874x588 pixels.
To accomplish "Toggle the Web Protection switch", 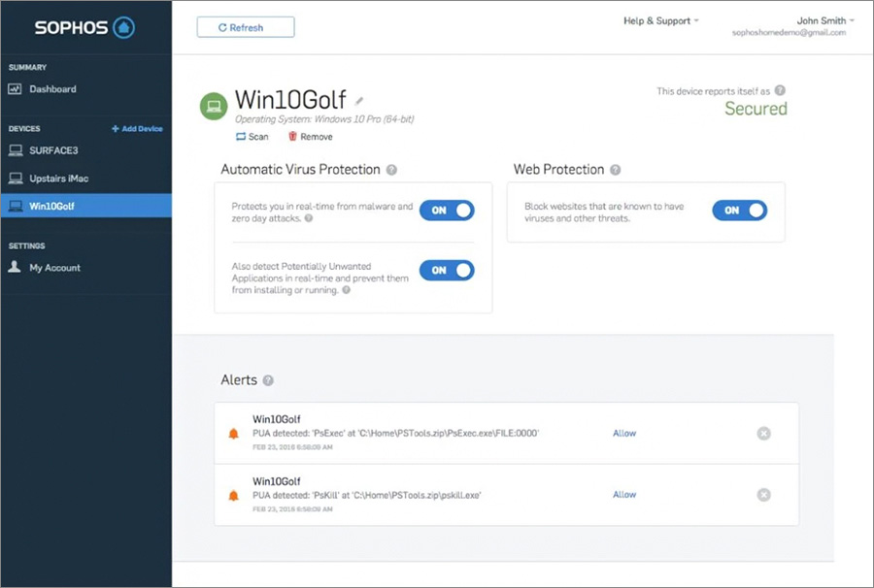I will pyautogui.click(x=740, y=211).
